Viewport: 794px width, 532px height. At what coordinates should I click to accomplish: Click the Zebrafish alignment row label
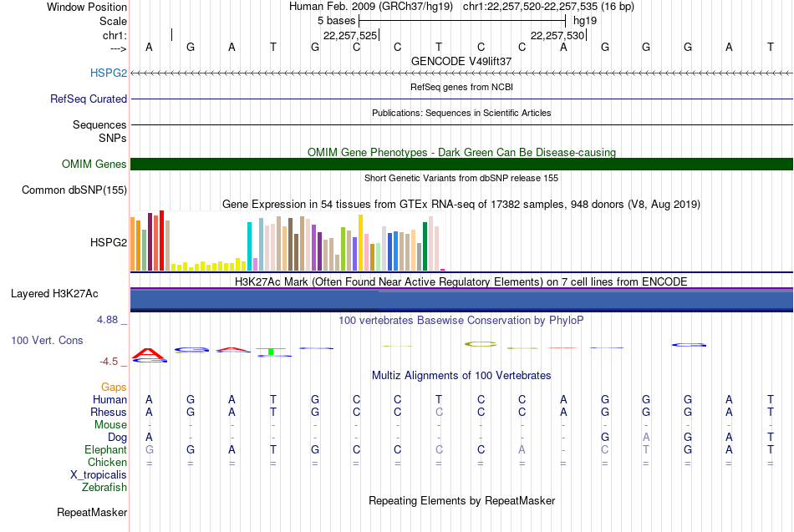click(x=104, y=488)
